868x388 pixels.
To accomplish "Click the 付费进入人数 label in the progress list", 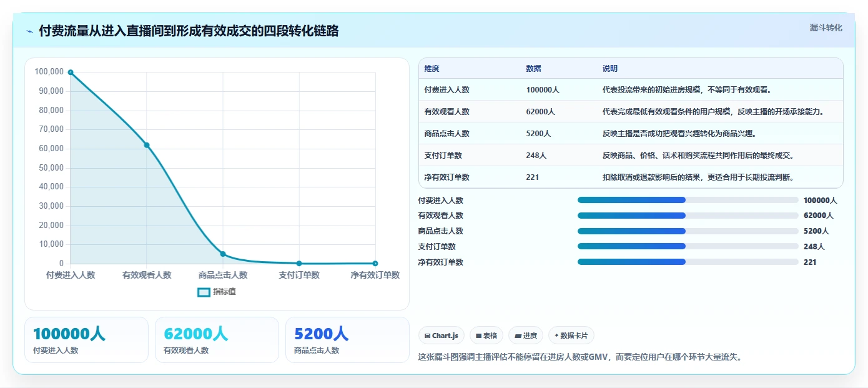I will 441,201.
